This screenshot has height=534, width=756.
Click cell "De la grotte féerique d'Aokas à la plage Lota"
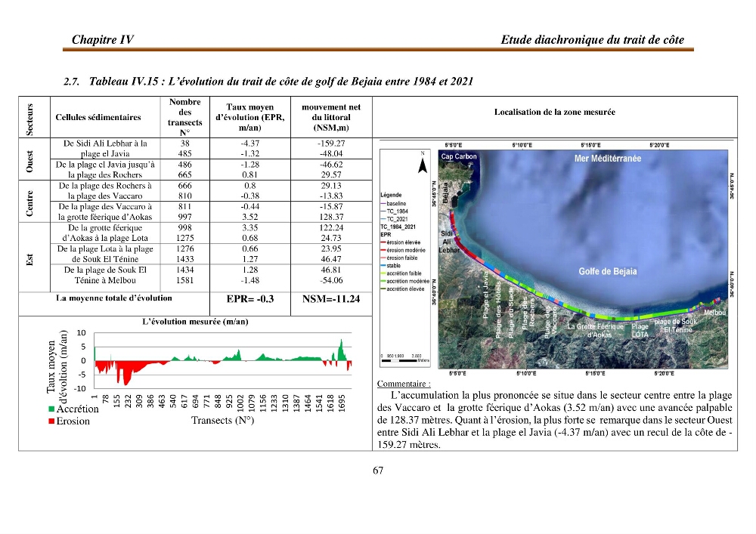click(x=105, y=233)
